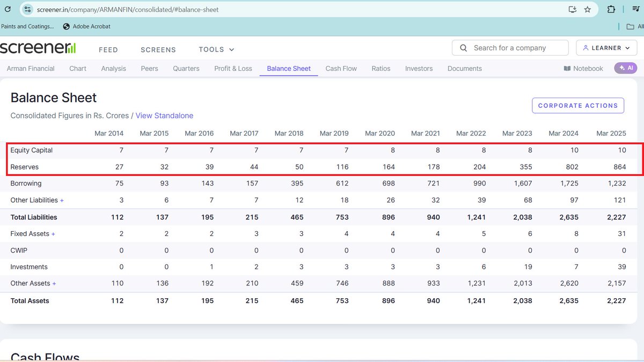This screenshot has width=644, height=362.
Task: Click the Equity Capital row label
Action: [x=32, y=150]
